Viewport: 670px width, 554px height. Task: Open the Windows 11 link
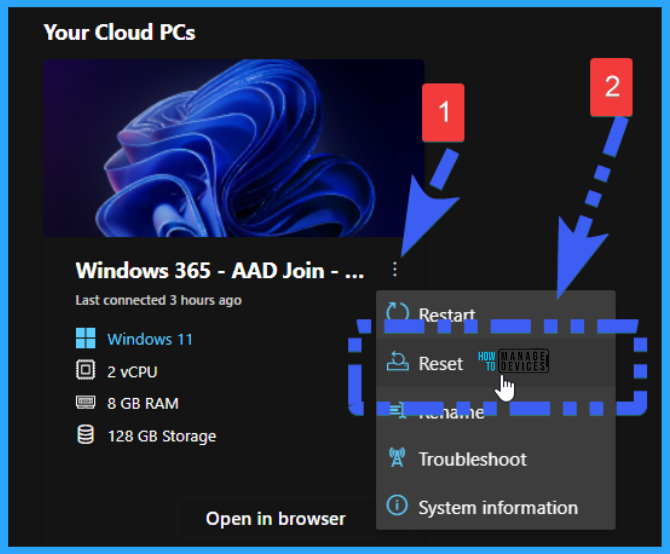point(150,339)
